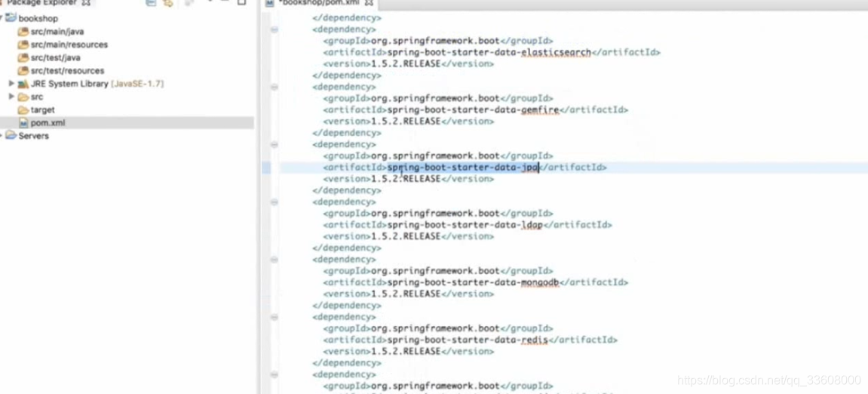The image size is (868, 394).
Task: Select src/main/resources in Package Explorer
Action: (x=69, y=45)
